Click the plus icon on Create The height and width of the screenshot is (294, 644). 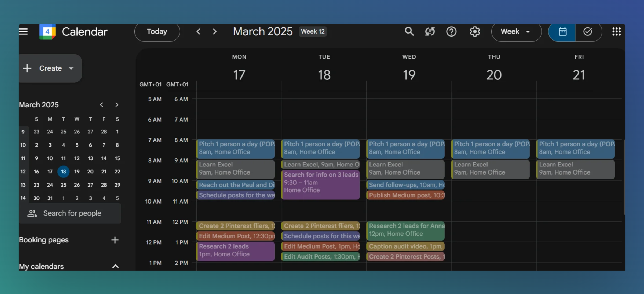pos(27,68)
